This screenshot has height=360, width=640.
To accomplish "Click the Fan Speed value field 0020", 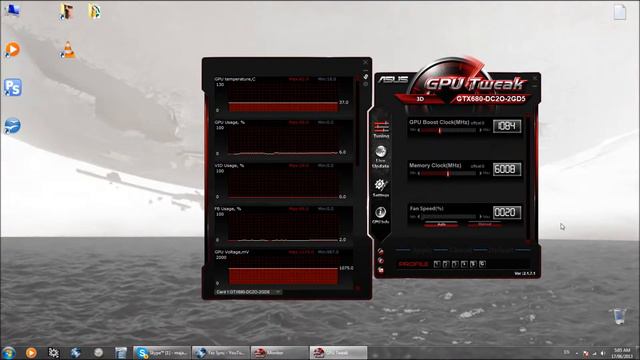I will 507,213.
